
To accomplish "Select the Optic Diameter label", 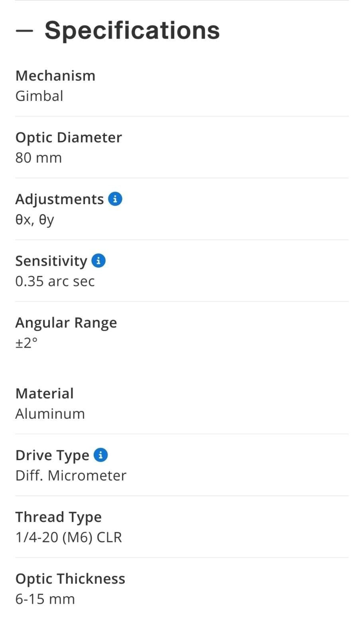I will [x=69, y=138].
